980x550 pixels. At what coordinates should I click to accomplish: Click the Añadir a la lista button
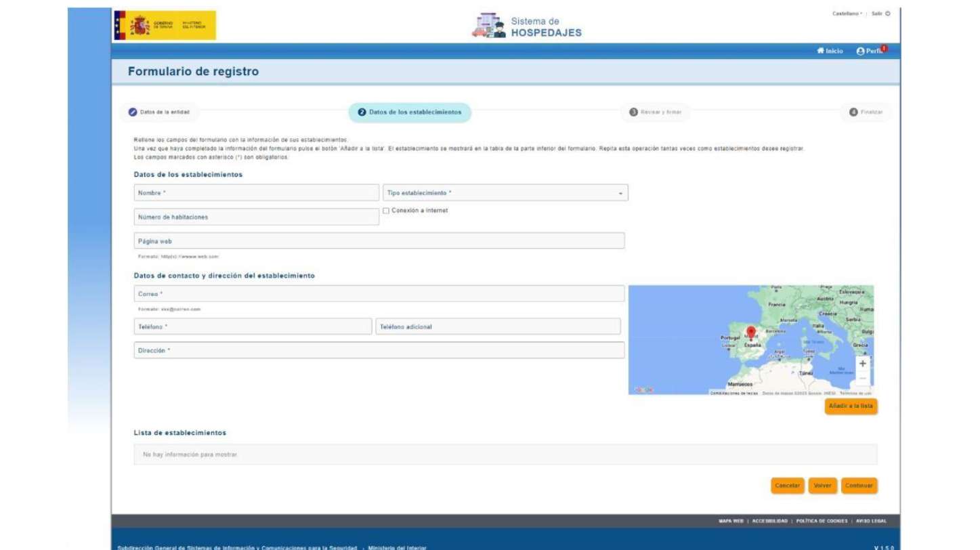pos(851,406)
